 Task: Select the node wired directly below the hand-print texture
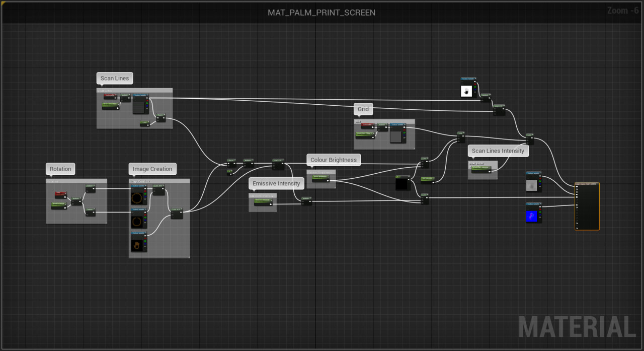pyautogui.click(x=486, y=98)
